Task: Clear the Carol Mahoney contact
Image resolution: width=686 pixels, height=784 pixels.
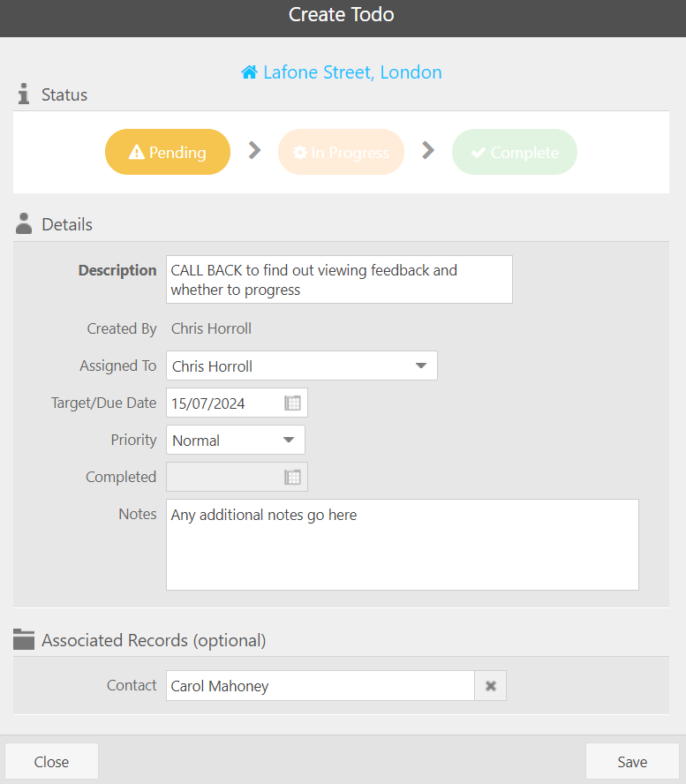Action: coord(491,685)
